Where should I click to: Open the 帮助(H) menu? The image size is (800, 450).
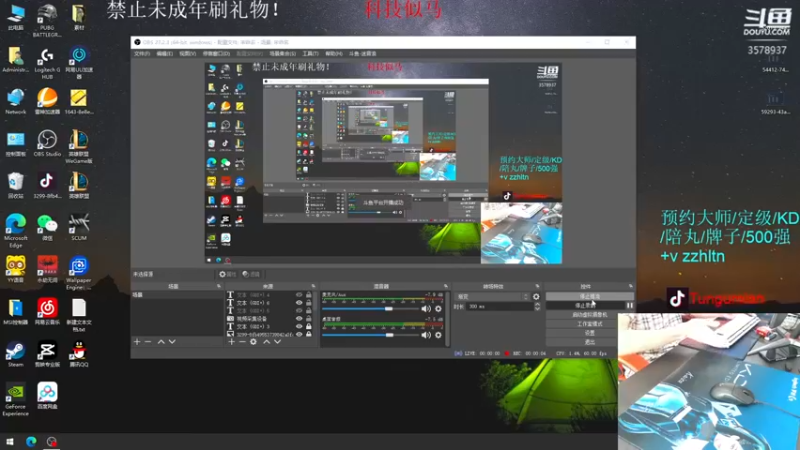[x=334, y=54]
